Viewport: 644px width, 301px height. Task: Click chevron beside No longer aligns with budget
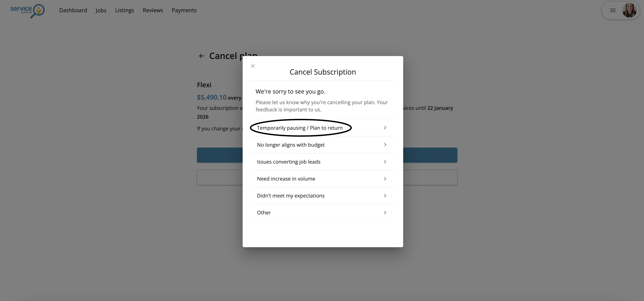pyautogui.click(x=385, y=145)
